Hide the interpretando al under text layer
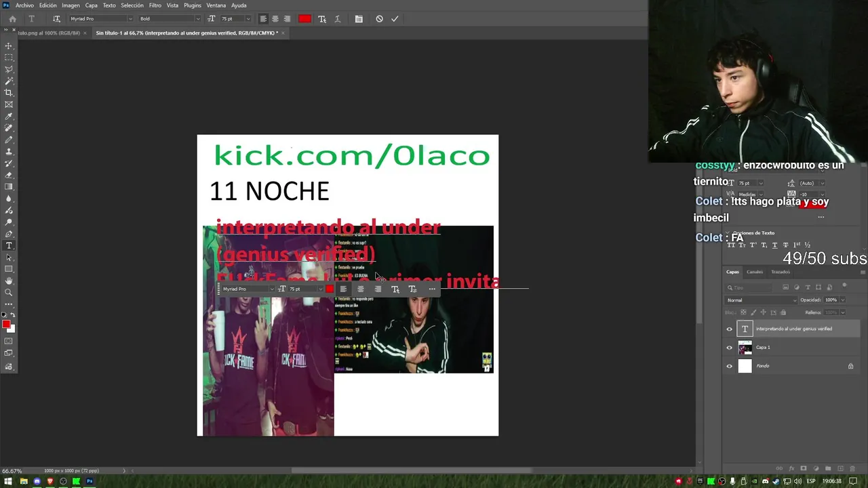The width and height of the screenshot is (868, 488). point(730,329)
